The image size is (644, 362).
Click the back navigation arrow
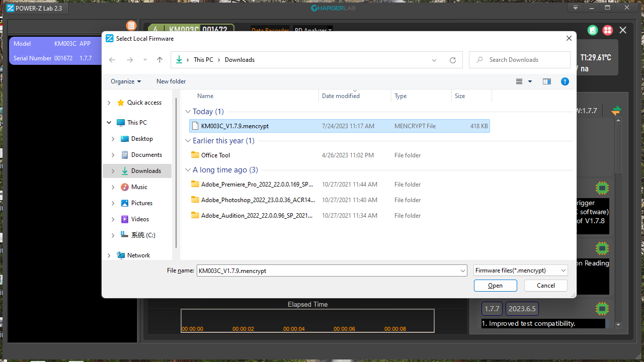pos(112,59)
